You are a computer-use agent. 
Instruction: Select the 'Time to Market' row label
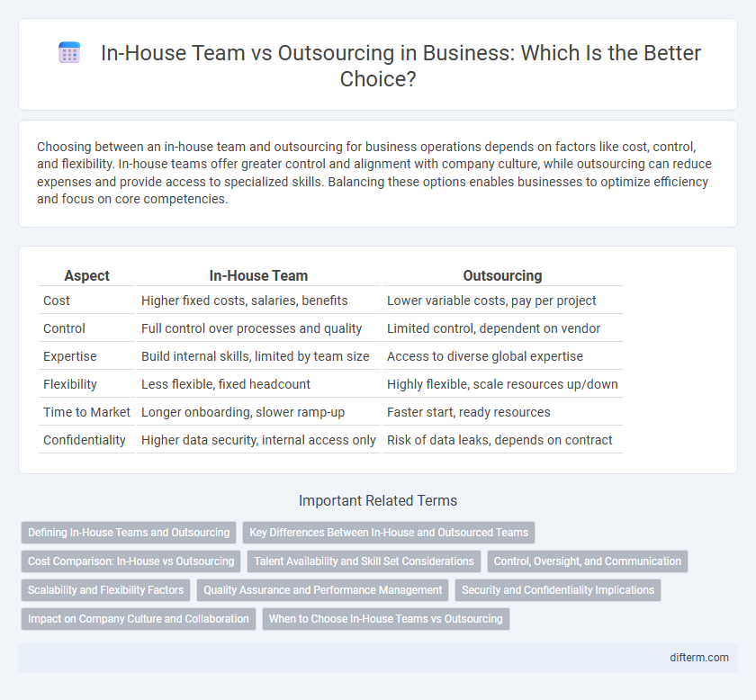coord(86,412)
